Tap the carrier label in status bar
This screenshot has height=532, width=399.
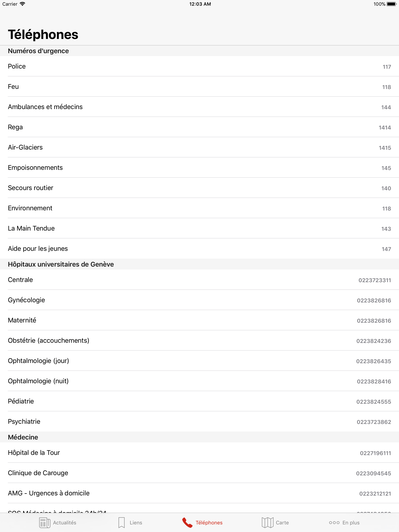click(x=10, y=4)
